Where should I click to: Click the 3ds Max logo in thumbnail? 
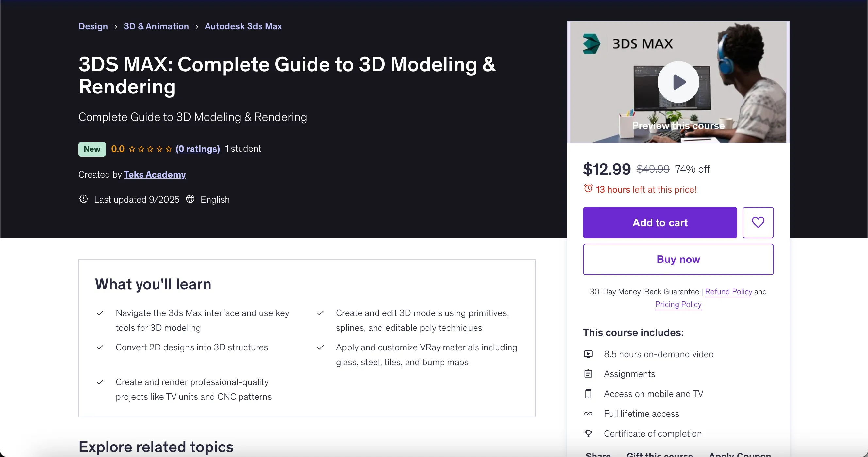point(592,44)
